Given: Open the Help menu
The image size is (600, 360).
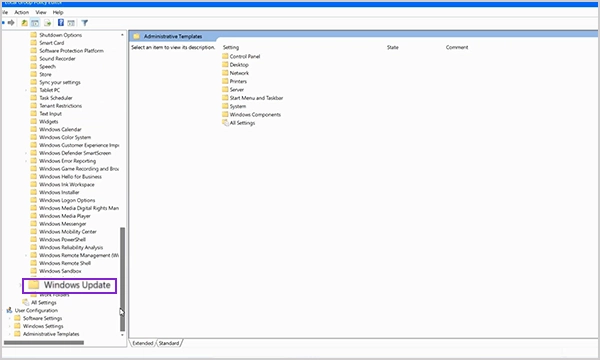Looking at the screenshot, I should 58,12.
